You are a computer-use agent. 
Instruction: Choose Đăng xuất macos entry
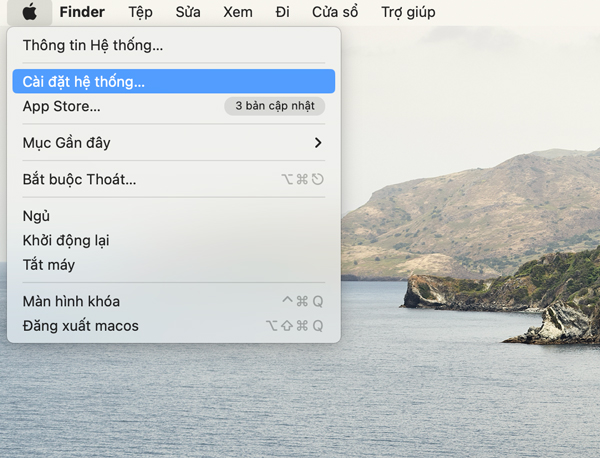pos(174,326)
